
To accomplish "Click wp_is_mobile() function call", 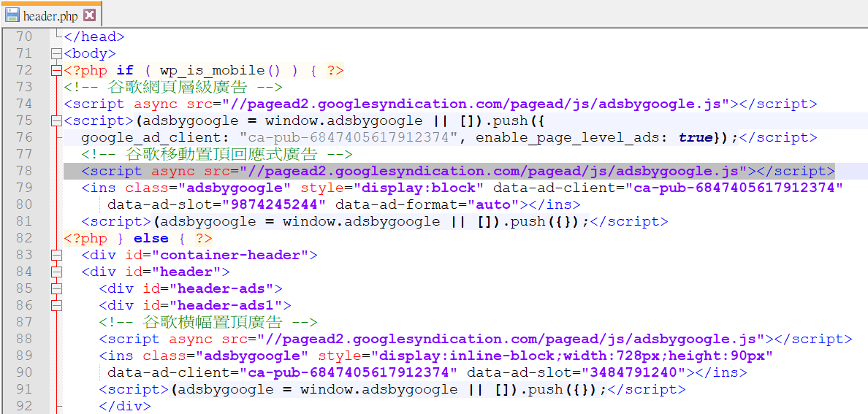I will click(221, 70).
